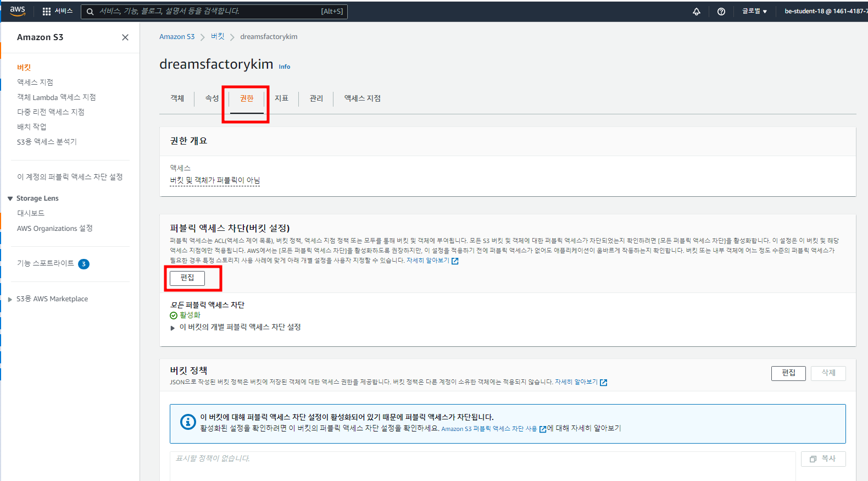Viewport: 868px width, 481px height.
Task: Open the bucket policy Learn more link
Action: click(576, 382)
